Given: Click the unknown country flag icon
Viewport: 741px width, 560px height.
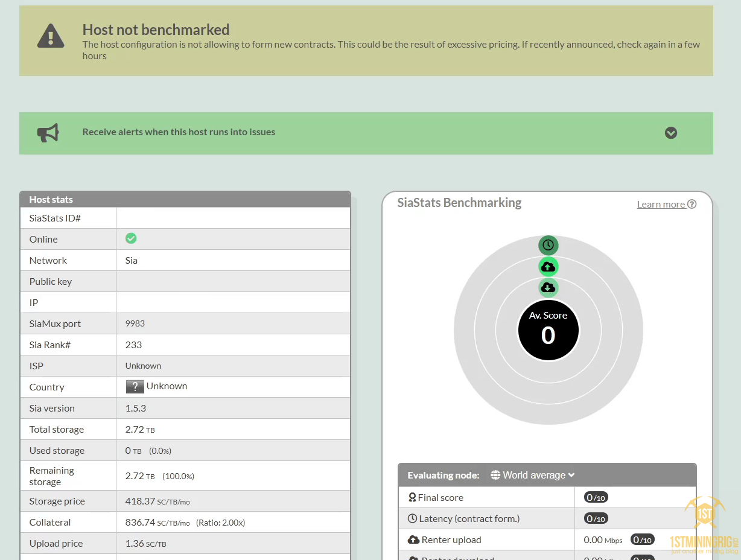Looking at the screenshot, I should [135, 387].
